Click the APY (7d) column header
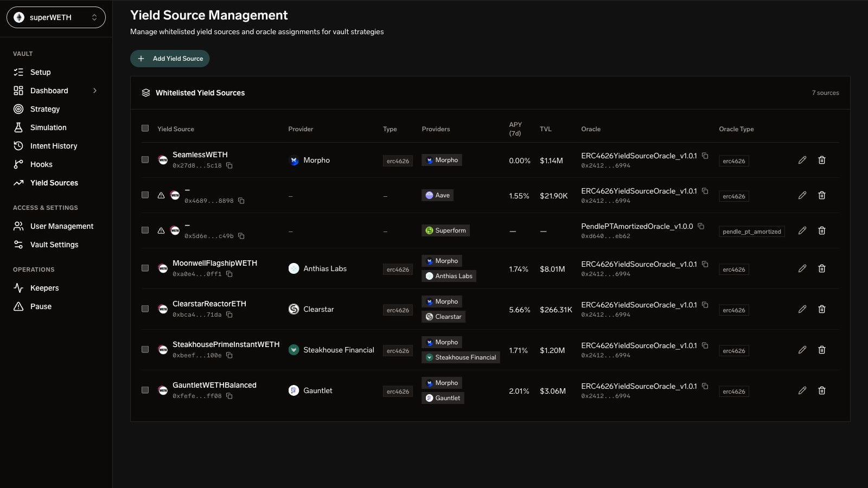This screenshot has height=488, width=868. click(515, 129)
